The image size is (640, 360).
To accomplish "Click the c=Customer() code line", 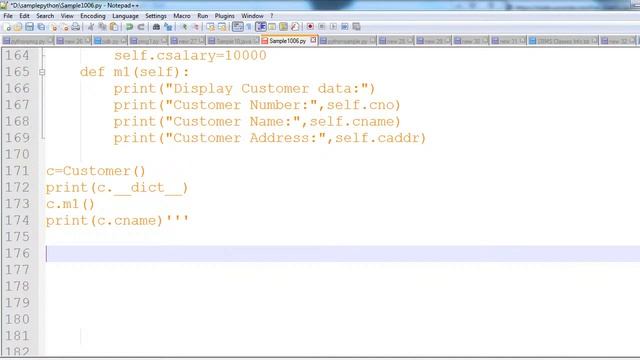I will point(96,171).
